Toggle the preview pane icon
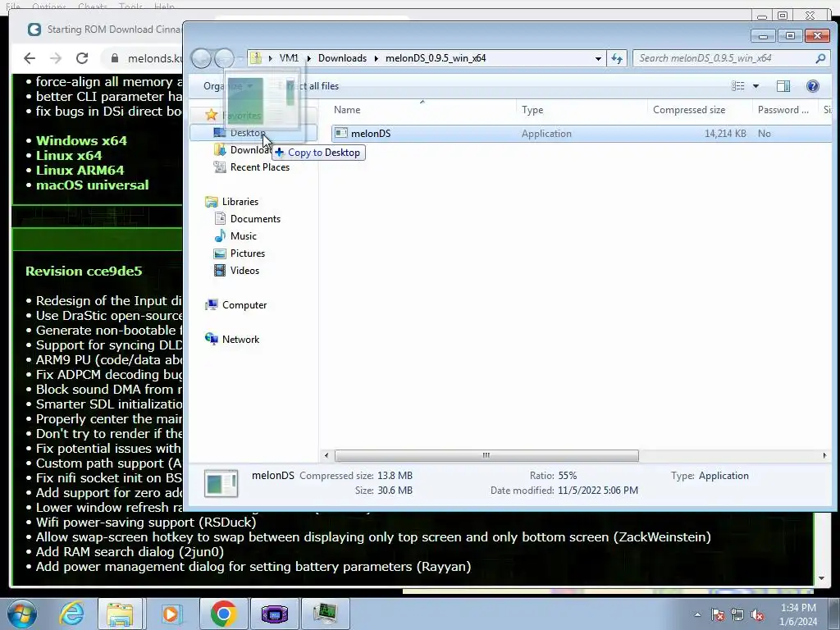Image resolution: width=840 pixels, height=630 pixels. click(x=783, y=85)
